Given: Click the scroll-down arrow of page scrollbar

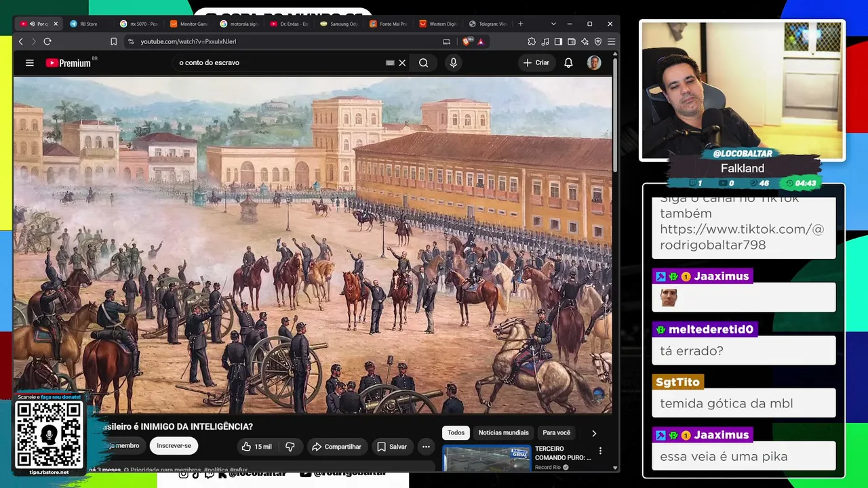Looking at the screenshot, I should pyautogui.click(x=615, y=467).
